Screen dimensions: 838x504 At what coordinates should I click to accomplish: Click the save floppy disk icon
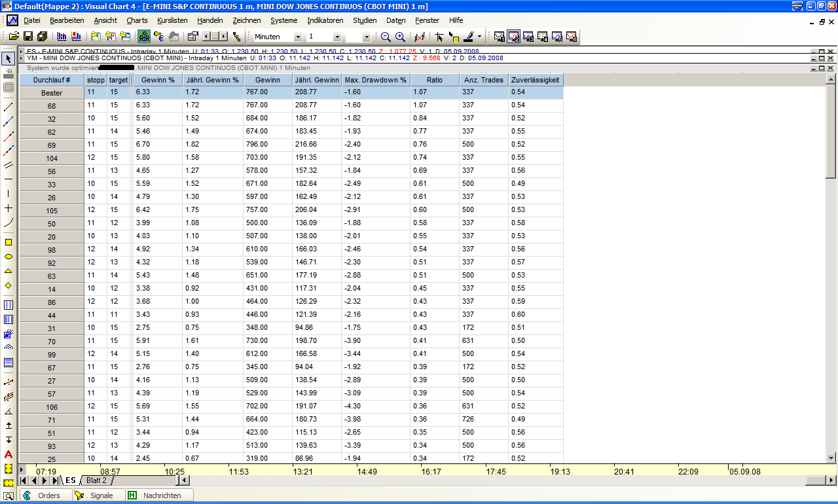pyautogui.click(x=28, y=37)
